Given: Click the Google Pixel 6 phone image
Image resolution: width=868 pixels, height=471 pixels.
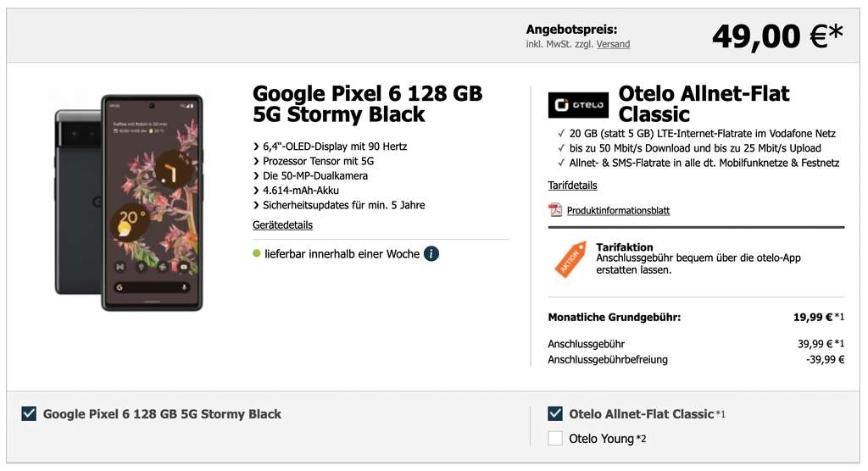Looking at the screenshot, I should tap(130, 202).
